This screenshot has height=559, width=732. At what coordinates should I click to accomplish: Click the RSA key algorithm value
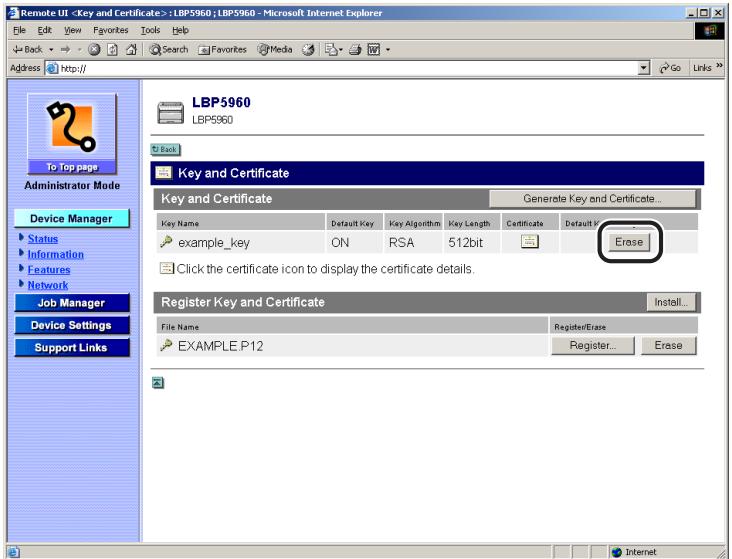click(x=401, y=243)
